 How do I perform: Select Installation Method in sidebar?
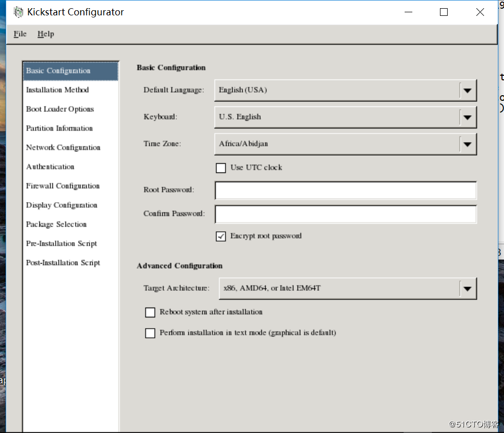[57, 90]
